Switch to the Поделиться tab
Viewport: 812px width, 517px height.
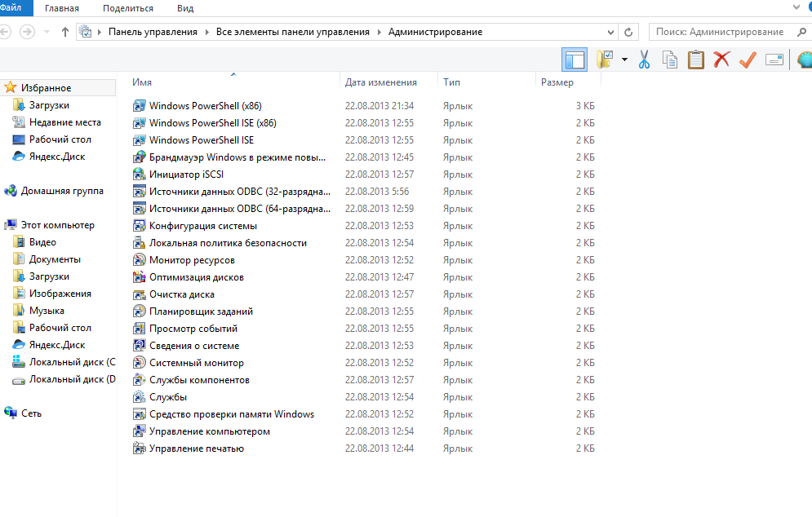click(128, 8)
